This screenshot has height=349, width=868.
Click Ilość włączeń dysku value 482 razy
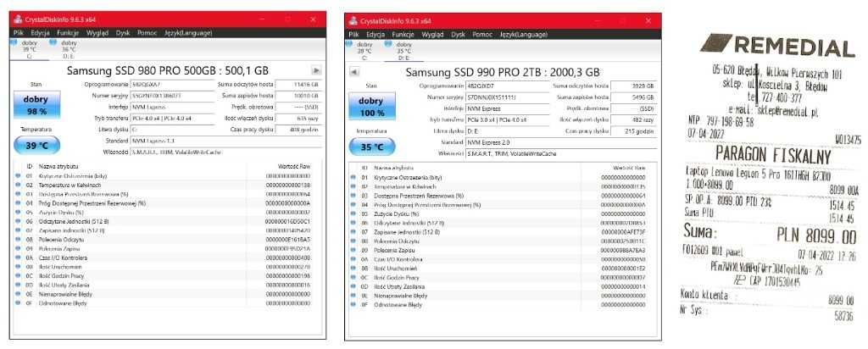tap(633, 119)
